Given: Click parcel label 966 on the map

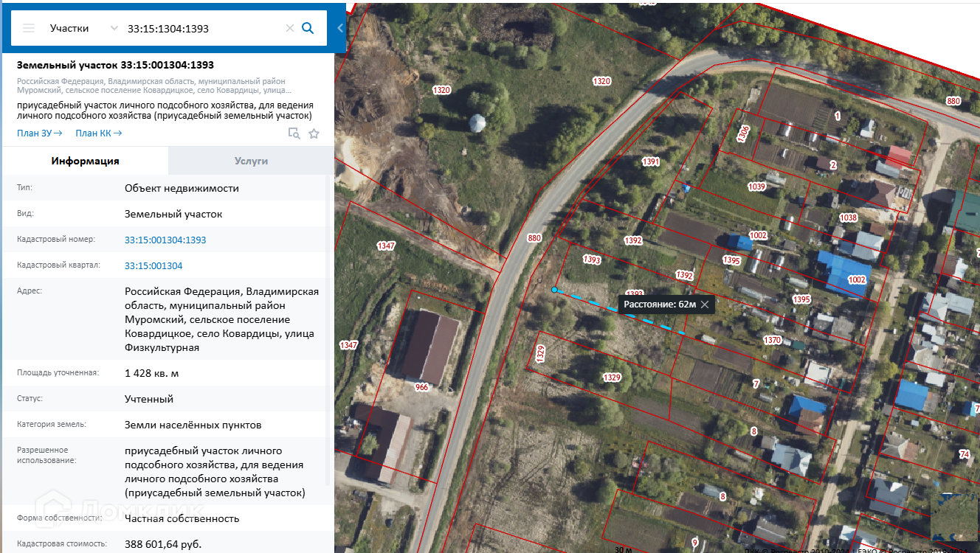Looking at the screenshot, I should 422,386.
